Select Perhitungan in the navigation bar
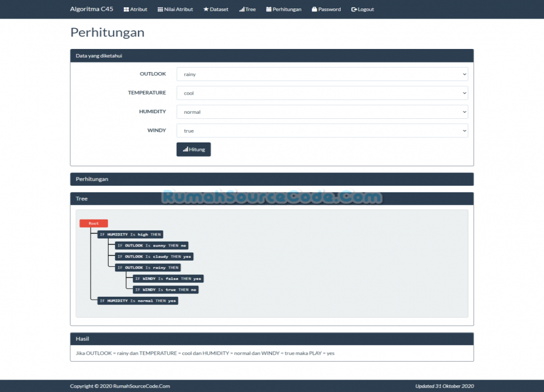 (x=284, y=9)
